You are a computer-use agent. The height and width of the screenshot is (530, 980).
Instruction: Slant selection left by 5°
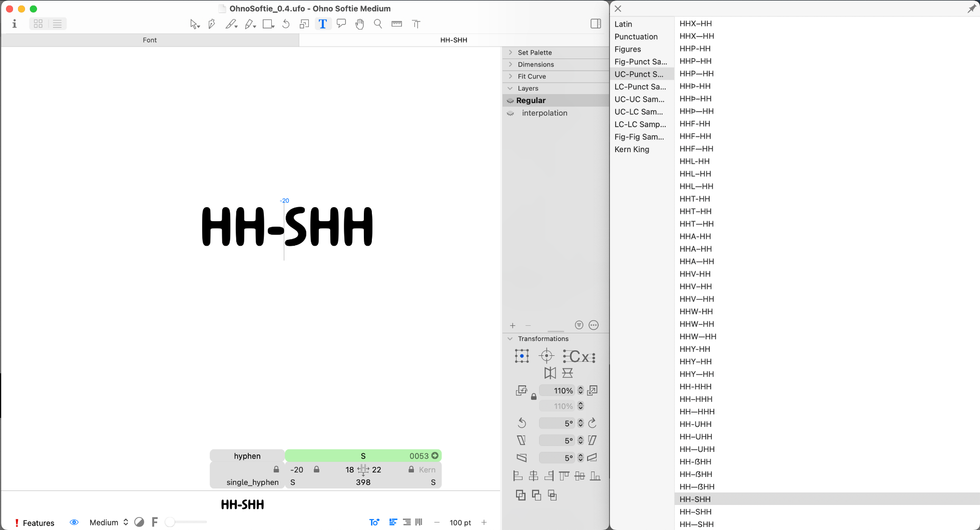(522, 440)
